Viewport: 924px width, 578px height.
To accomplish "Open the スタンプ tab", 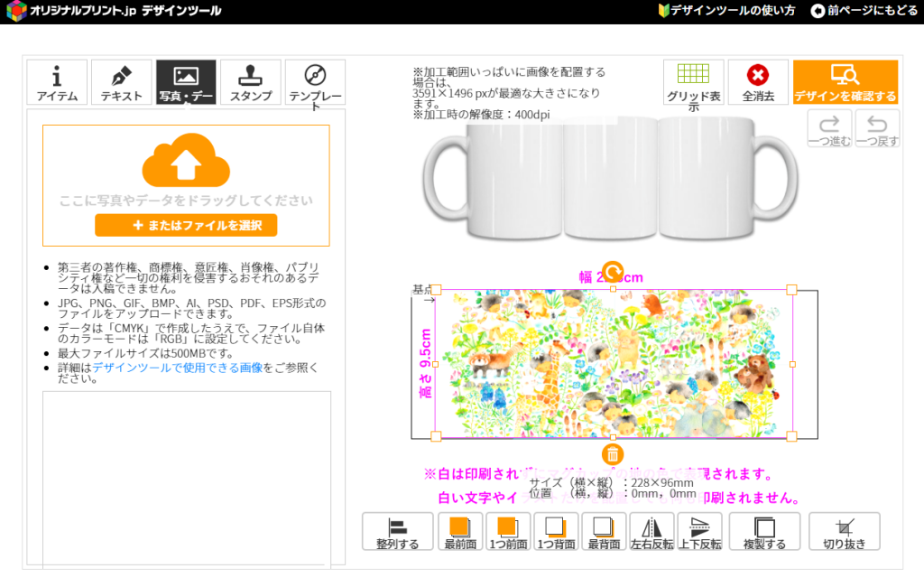I will [x=251, y=82].
